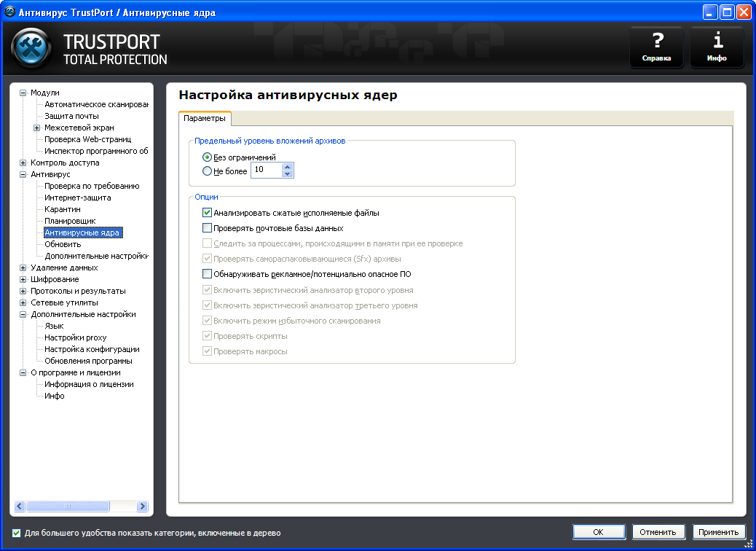
Task: Click the Проверять макросы checkbox
Action: point(207,351)
